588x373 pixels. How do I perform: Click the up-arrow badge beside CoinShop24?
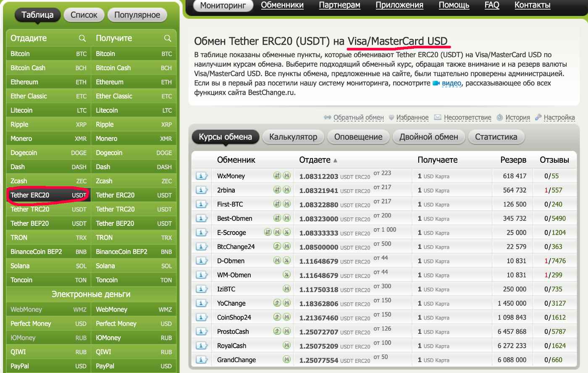(x=277, y=317)
